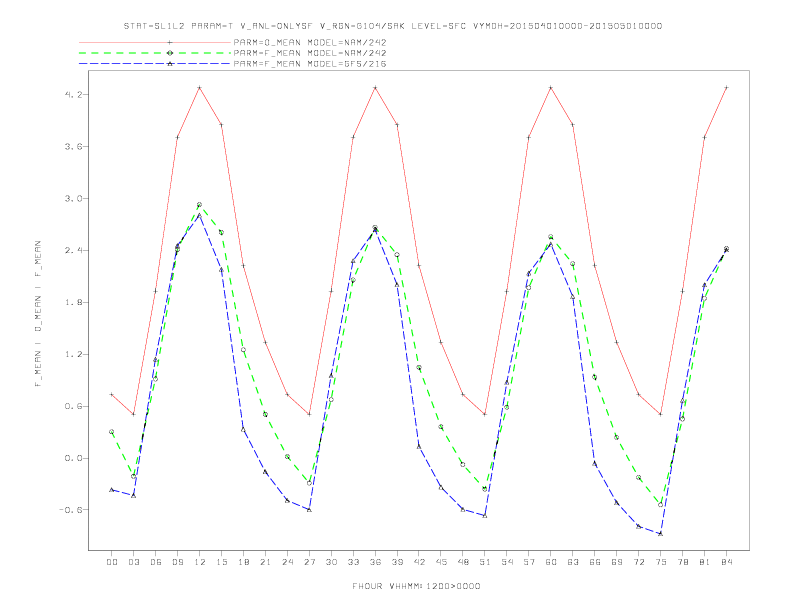Click x-axis tick label 24

(287, 562)
